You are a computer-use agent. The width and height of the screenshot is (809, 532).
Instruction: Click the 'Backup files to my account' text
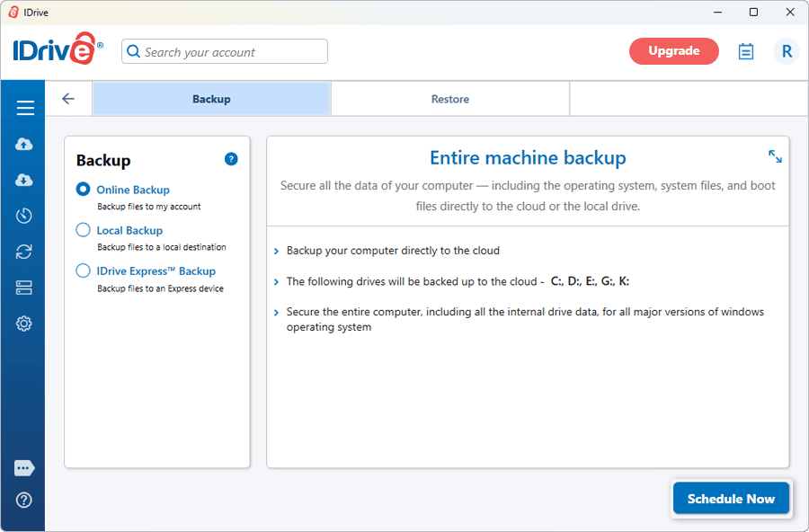[x=149, y=207]
